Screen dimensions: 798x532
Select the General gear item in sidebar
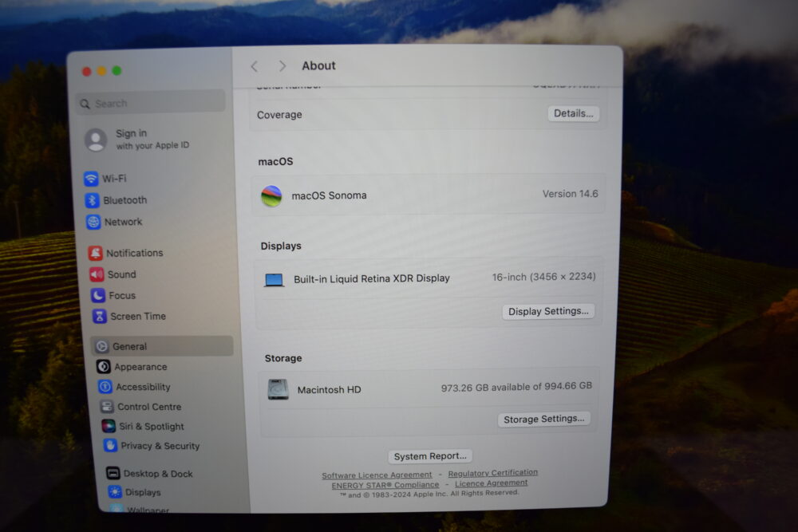coord(162,346)
